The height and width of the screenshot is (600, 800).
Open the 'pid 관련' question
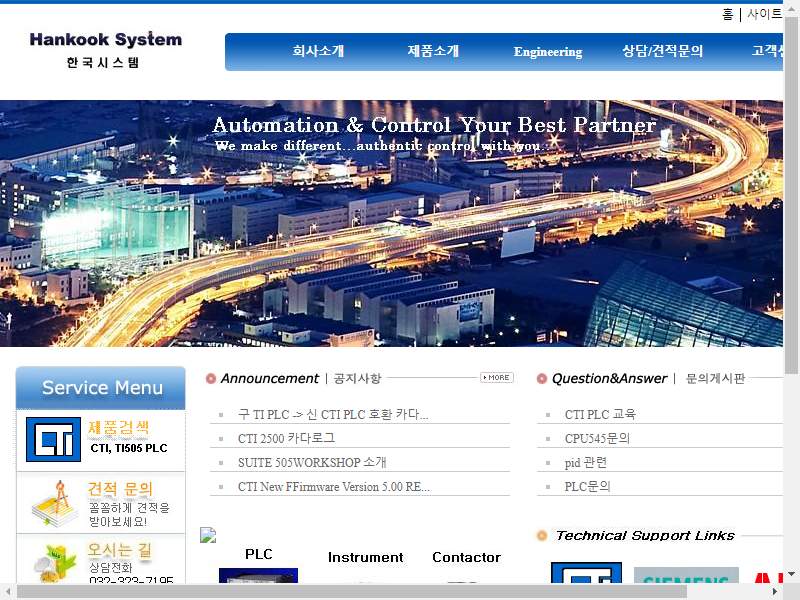point(586,462)
